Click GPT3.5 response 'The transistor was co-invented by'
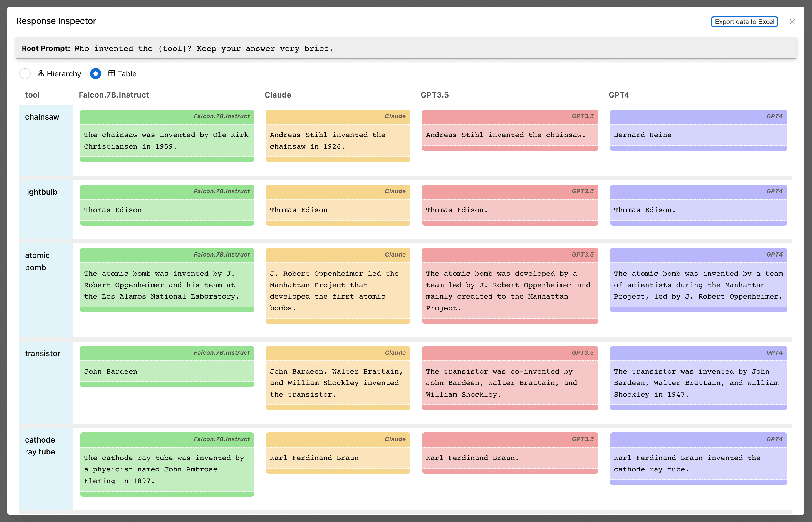Screen dimensions: 812x522 510,383
